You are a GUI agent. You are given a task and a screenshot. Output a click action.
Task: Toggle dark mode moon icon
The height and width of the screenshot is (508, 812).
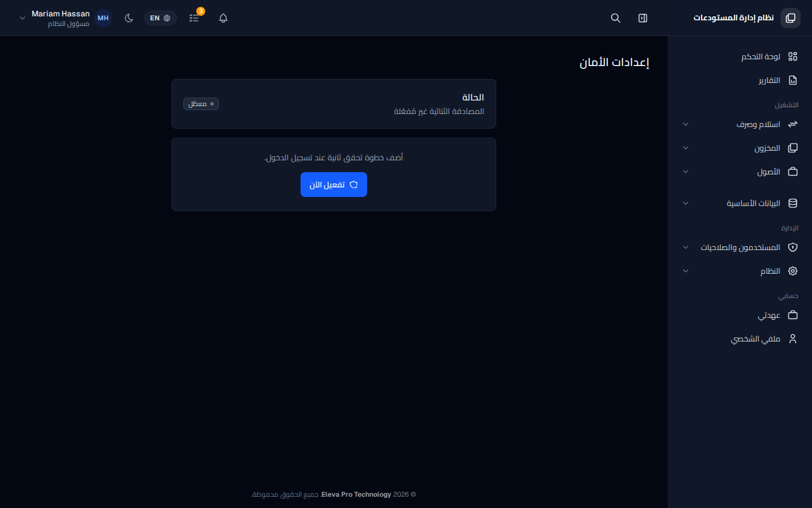(x=129, y=18)
